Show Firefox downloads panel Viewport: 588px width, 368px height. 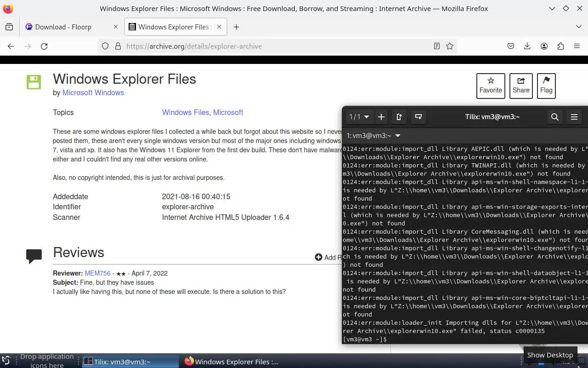(527, 46)
